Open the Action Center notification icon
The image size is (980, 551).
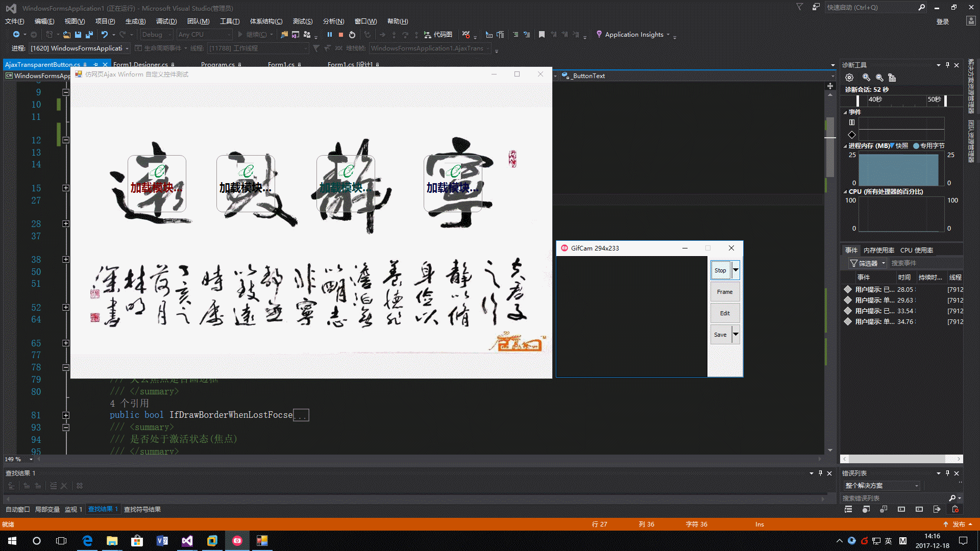(x=963, y=541)
